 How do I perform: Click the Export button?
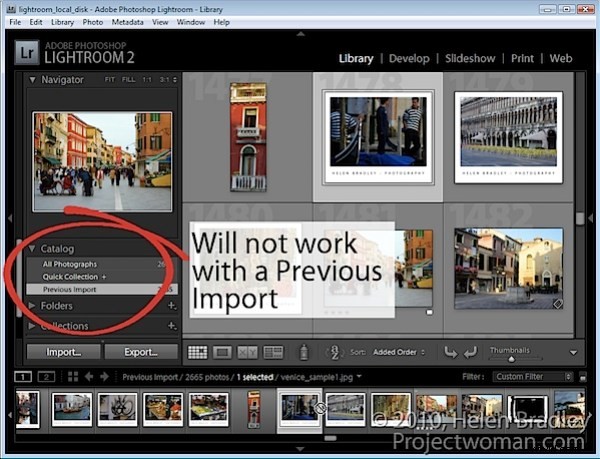pyautogui.click(x=141, y=352)
